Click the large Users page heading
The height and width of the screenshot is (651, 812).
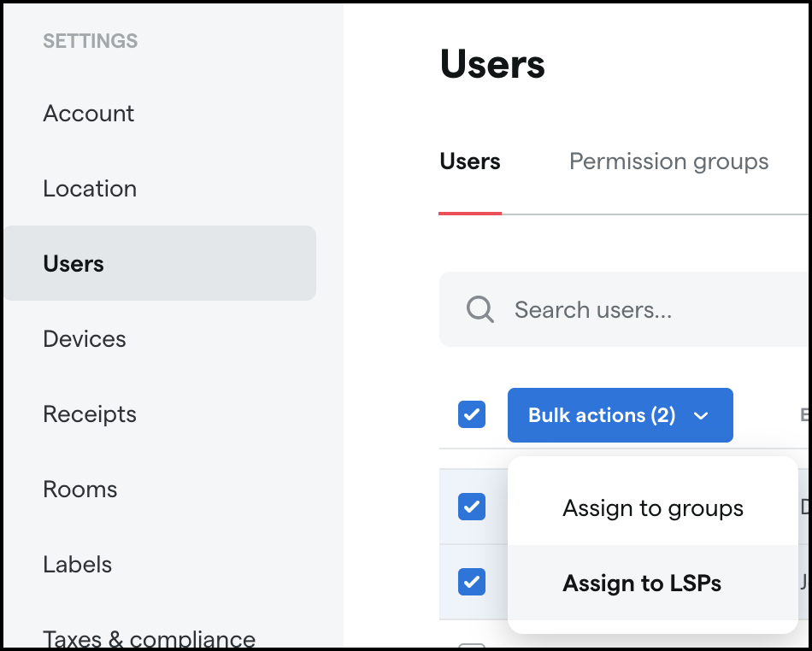pyautogui.click(x=492, y=65)
